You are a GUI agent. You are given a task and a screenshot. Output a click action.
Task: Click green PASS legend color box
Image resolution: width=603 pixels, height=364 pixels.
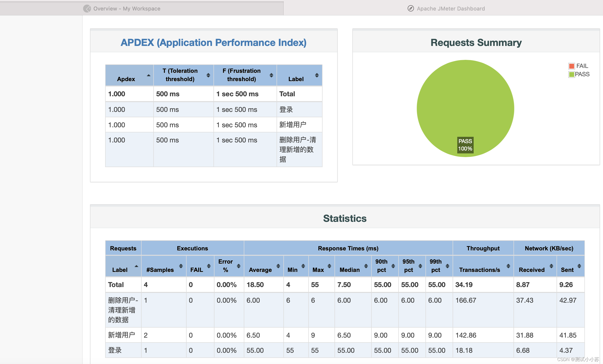click(x=571, y=74)
